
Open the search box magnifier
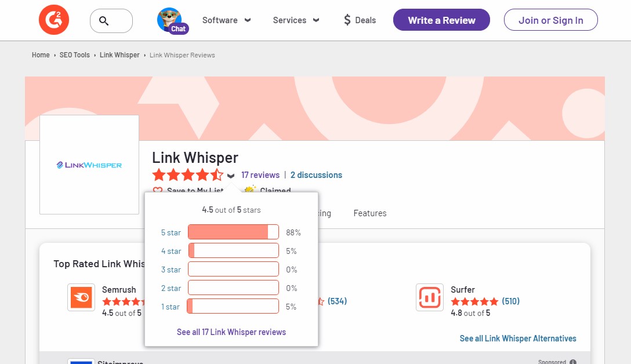coord(104,21)
